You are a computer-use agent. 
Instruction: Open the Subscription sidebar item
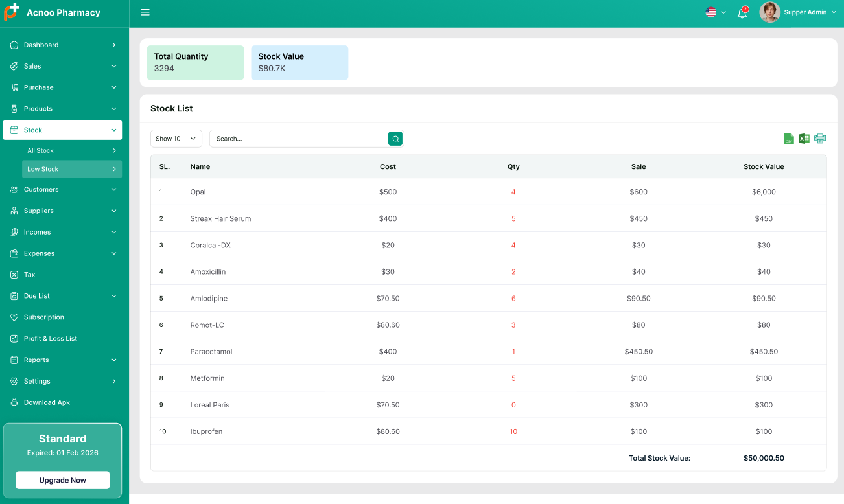click(x=44, y=317)
